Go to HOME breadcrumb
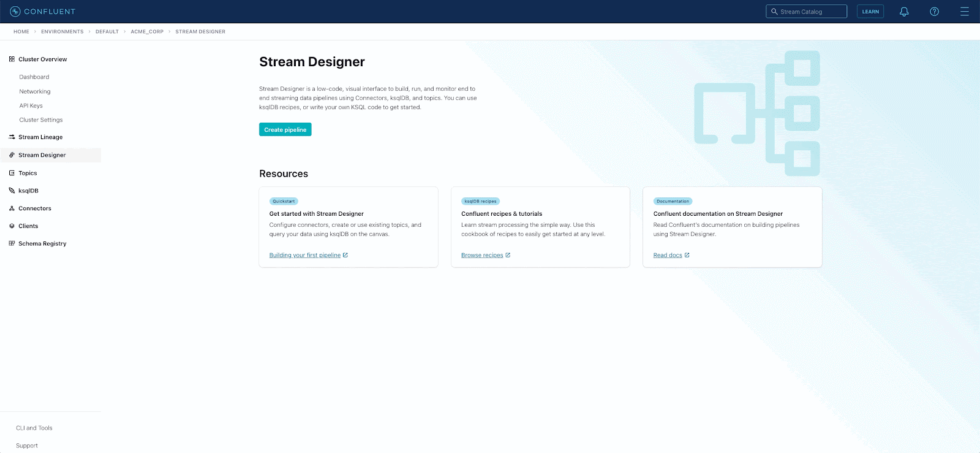Image resolution: width=980 pixels, height=453 pixels. click(x=21, y=32)
